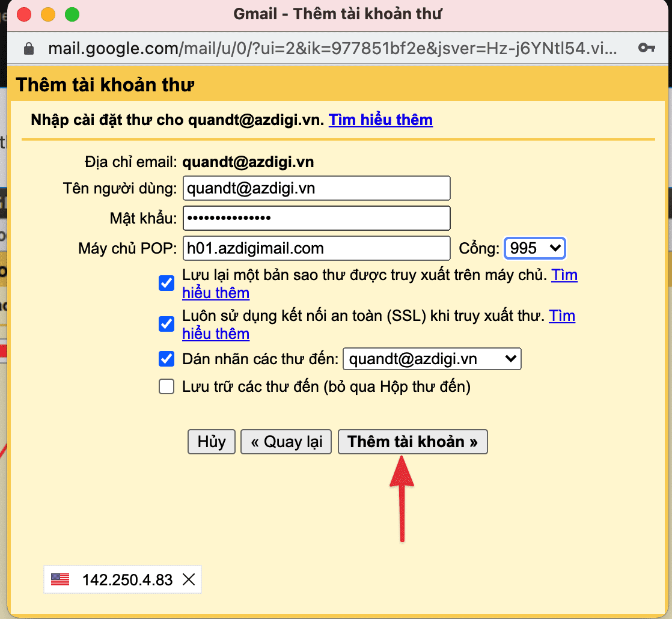Screen dimensions: 672x619
Task: Uncheck 'Lưu lại một bản sao thư' checkbox
Action: (x=166, y=283)
